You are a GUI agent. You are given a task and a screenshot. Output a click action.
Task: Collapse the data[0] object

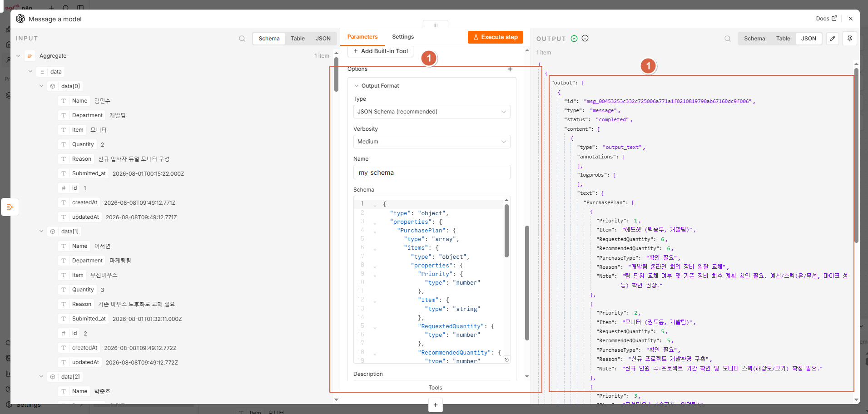[x=41, y=86]
